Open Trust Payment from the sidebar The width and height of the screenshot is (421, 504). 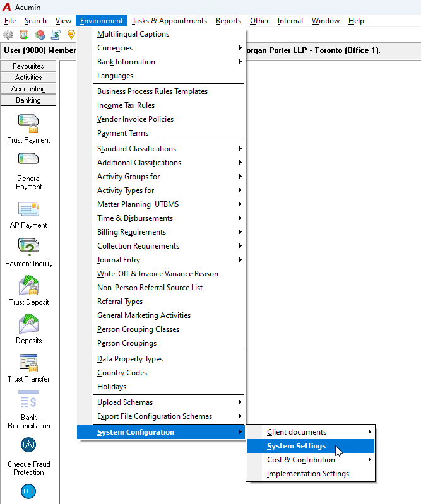tap(28, 129)
